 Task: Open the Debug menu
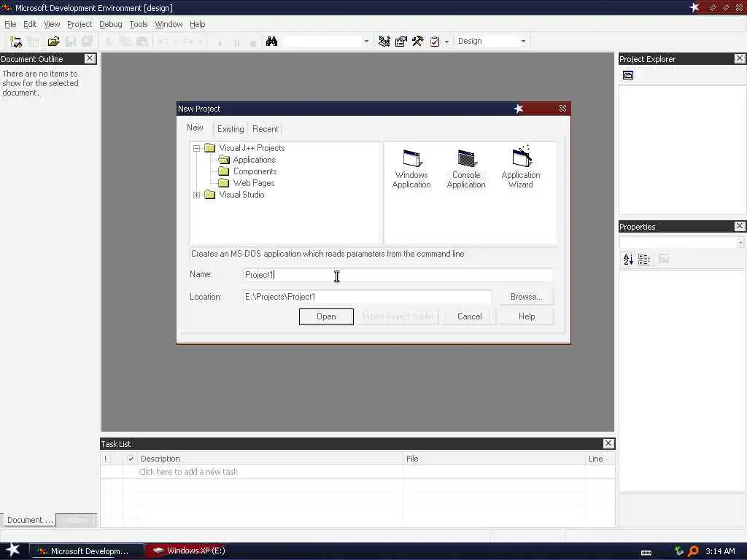point(111,24)
